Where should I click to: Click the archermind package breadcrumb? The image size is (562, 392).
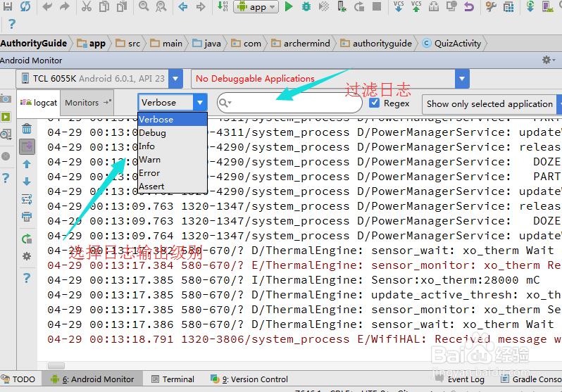point(301,44)
